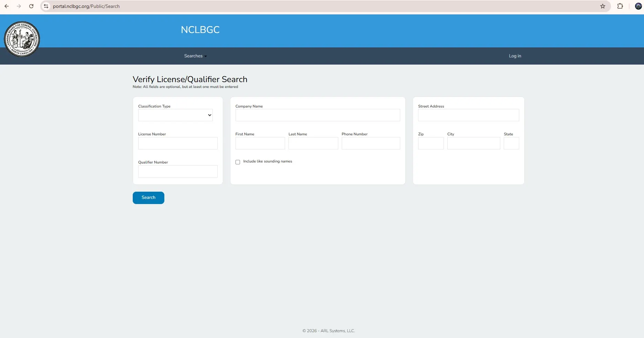Click into the Company Name field
Viewport: 644px width, 338px height.
[318, 115]
